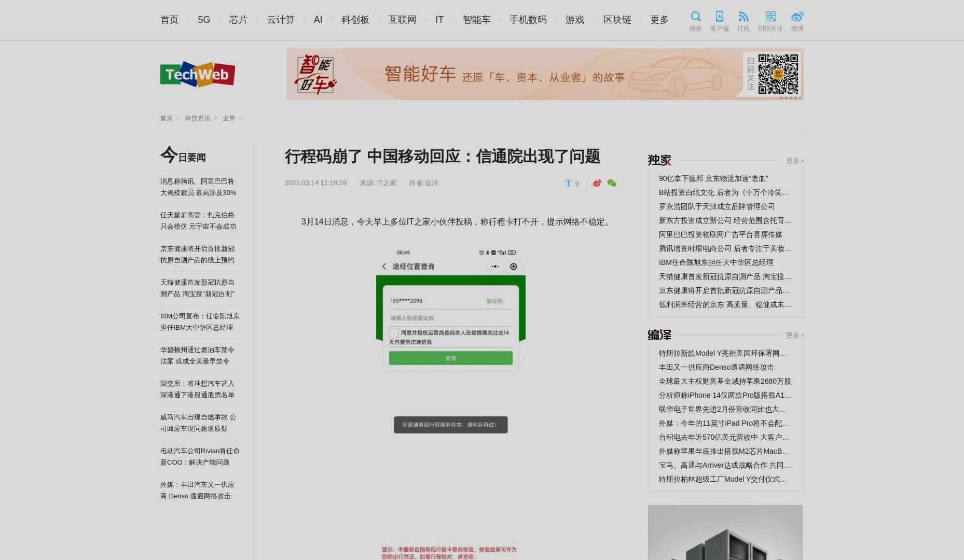This screenshot has height=560, width=964.
Task: Open news 电动汽车公司Rivian将任命新COO
Action: 200,457
